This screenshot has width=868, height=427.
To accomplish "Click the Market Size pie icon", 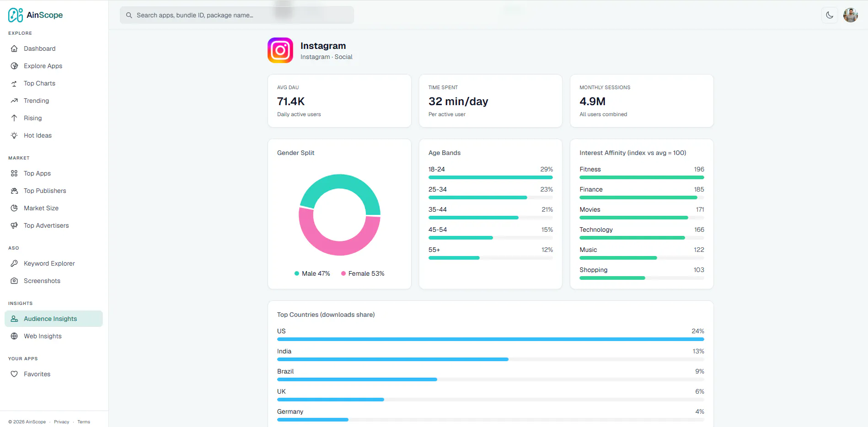I will [x=14, y=208].
